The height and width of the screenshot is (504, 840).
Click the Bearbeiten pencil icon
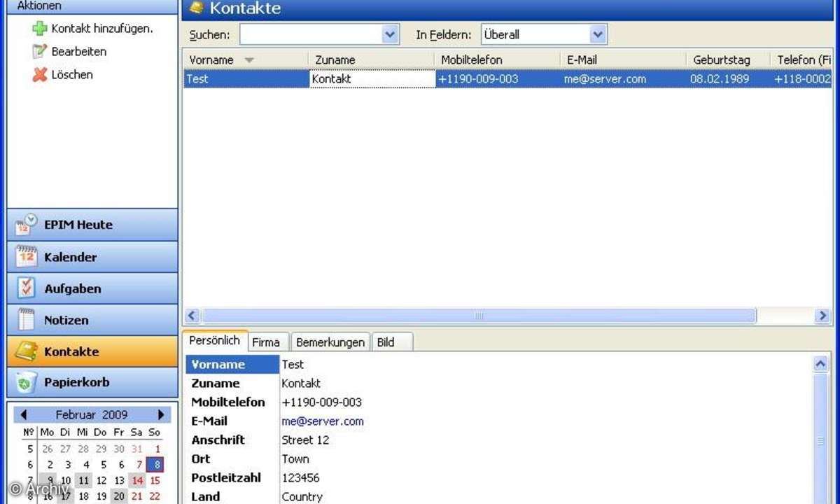coord(40,51)
